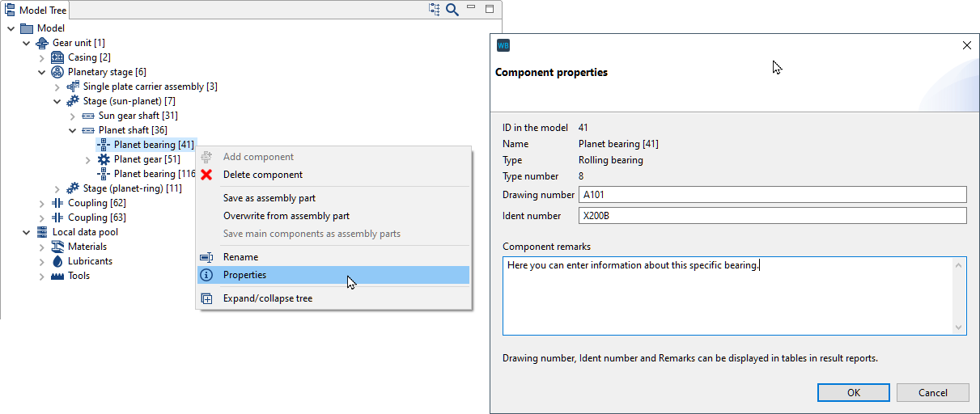Click the red X Delete component icon
This screenshot has height=414, width=980.
(206, 175)
